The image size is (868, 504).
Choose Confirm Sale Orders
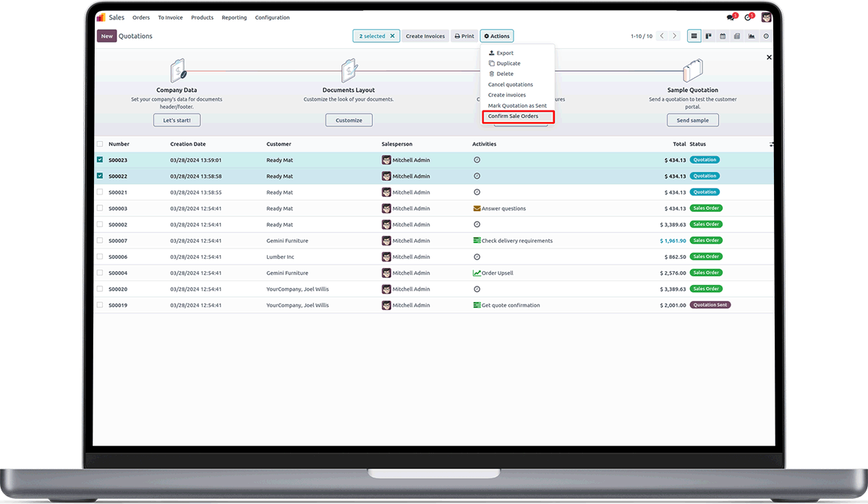[x=517, y=116]
